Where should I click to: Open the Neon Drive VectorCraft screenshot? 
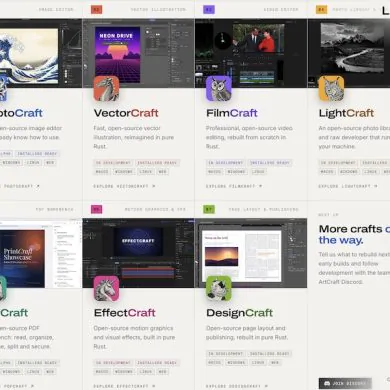point(138,53)
